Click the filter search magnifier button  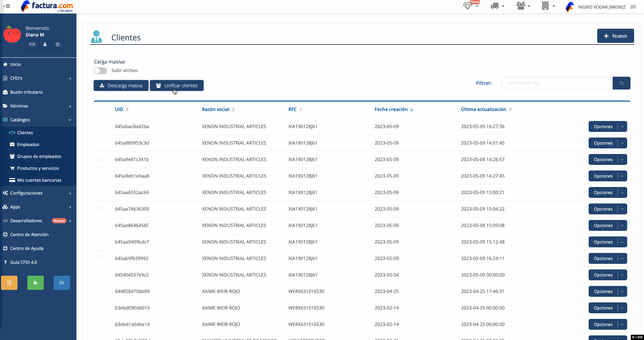click(621, 83)
